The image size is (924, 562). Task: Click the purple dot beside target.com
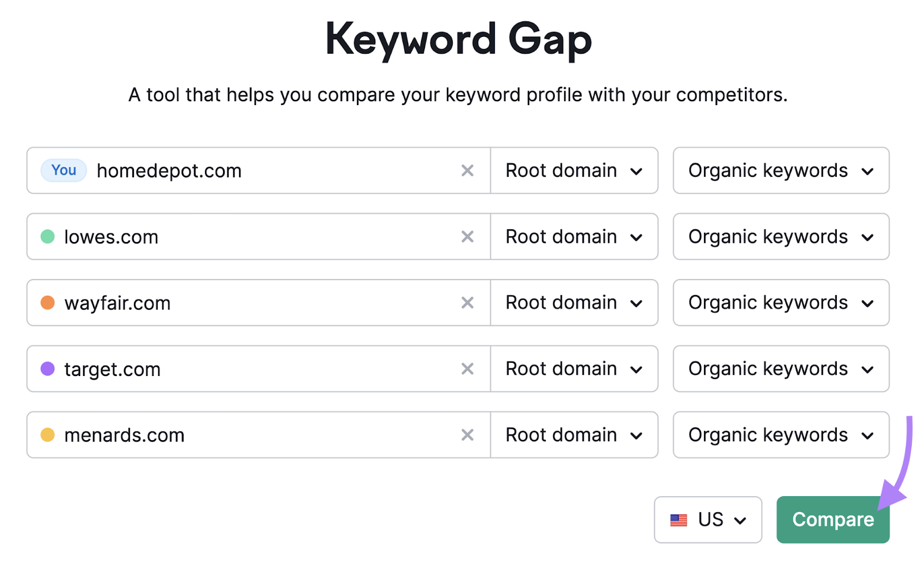[x=48, y=369]
